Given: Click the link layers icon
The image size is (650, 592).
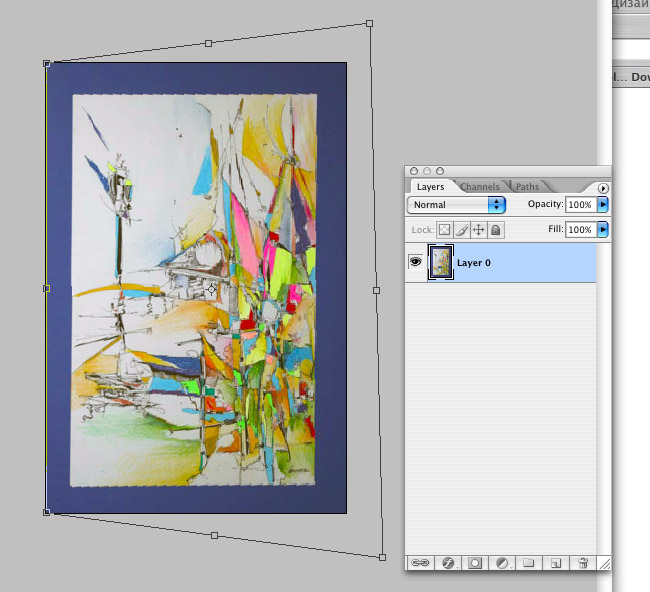Looking at the screenshot, I should tap(420, 563).
